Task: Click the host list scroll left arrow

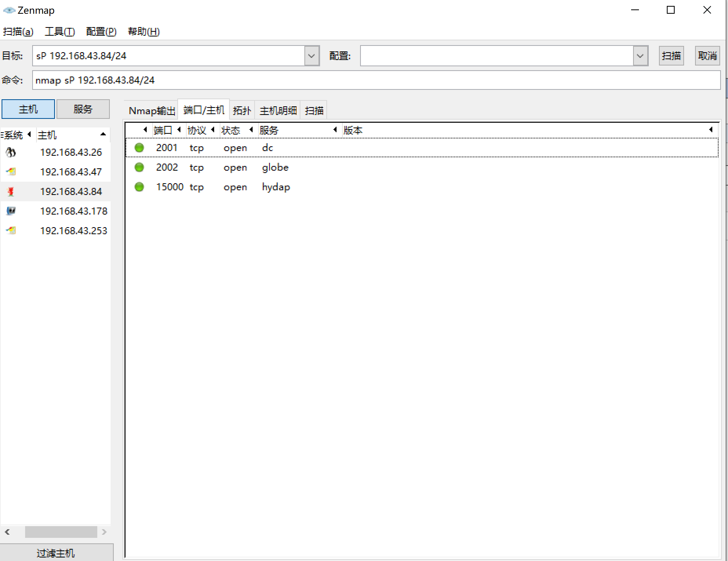Action: click(x=7, y=532)
